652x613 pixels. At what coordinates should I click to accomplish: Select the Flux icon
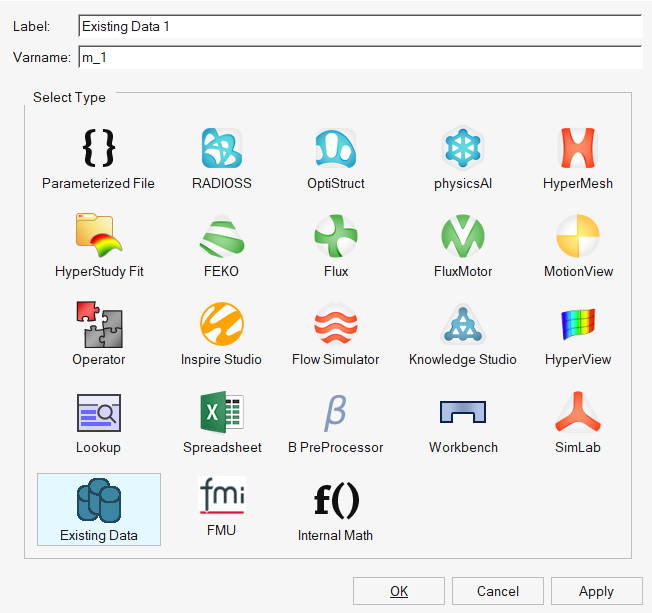336,236
